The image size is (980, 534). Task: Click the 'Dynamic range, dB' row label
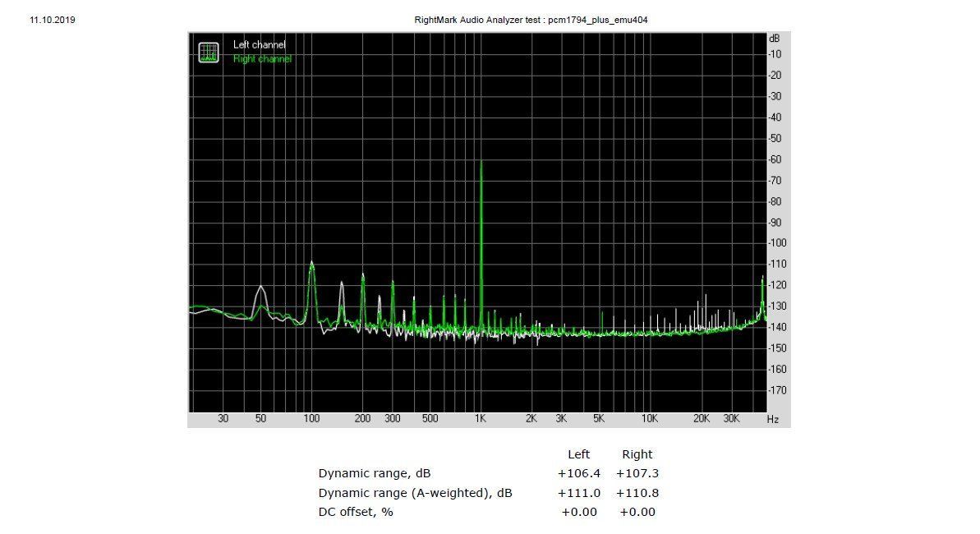pyautogui.click(x=375, y=473)
